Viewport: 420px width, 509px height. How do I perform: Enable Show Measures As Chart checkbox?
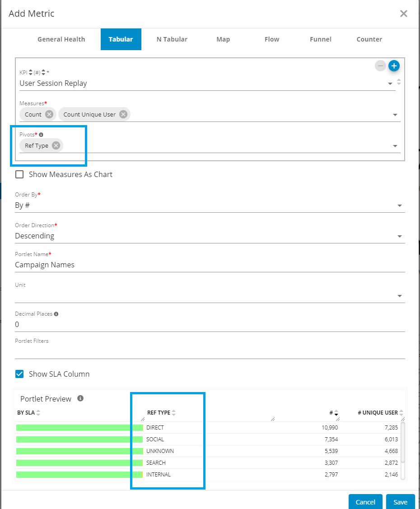pyautogui.click(x=19, y=174)
